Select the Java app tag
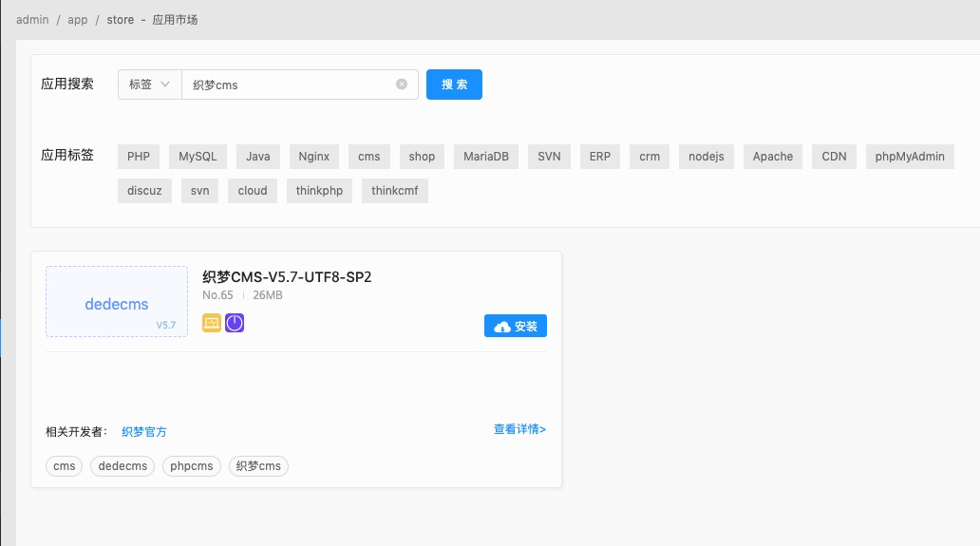The height and width of the screenshot is (546, 980). (x=258, y=156)
